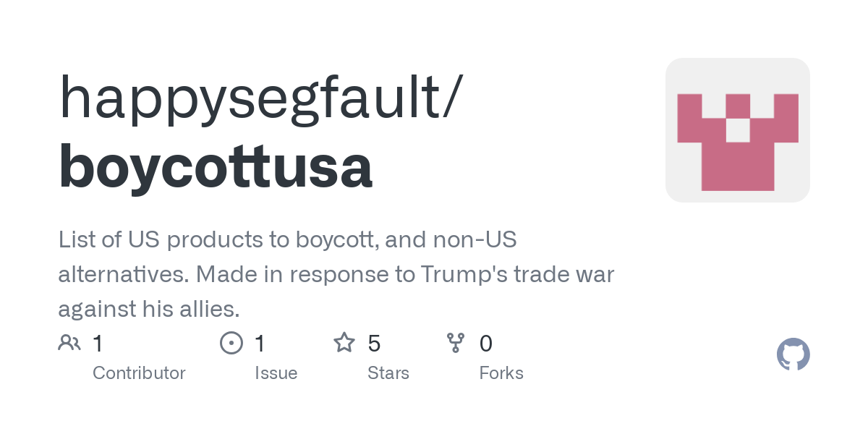Click the fork branch icon
The height and width of the screenshot is (434, 868).
[456, 343]
